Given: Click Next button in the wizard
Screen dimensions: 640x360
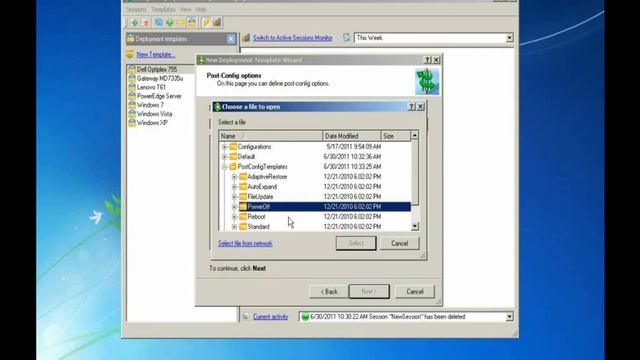Looking at the screenshot, I should point(369,291).
